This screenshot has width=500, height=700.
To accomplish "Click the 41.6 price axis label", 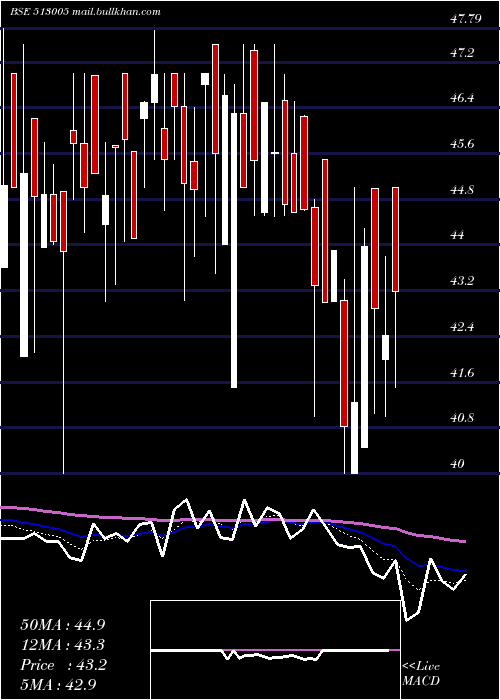I will 462,372.
